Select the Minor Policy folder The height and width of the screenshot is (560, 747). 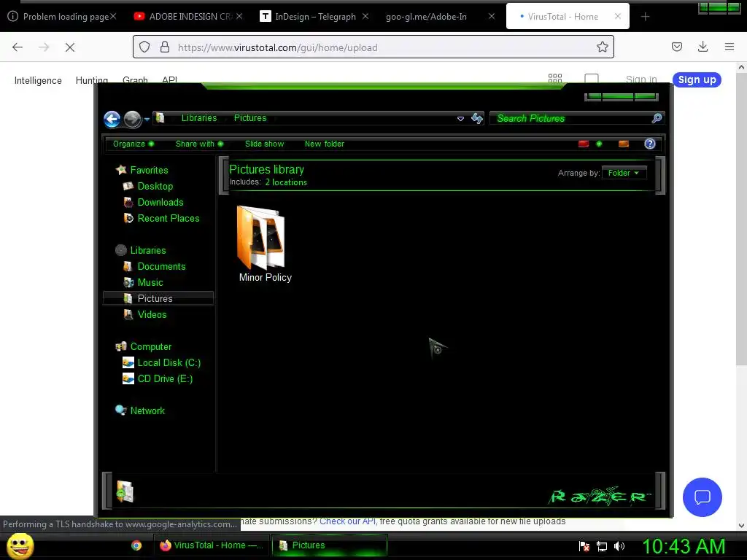tap(265, 244)
